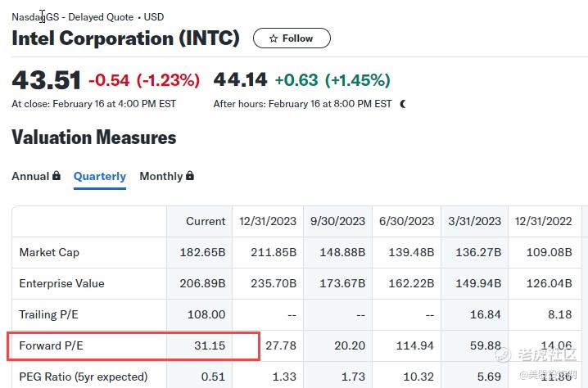The image size is (588, 388).
Task: Click the Forward P/E row label
Action: pos(51,345)
